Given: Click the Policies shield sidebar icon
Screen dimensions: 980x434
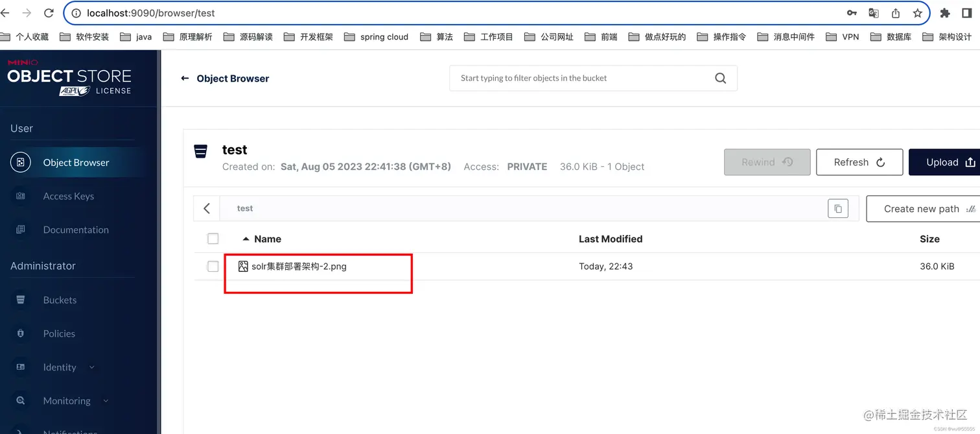Looking at the screenshot, I should point(21,333).
